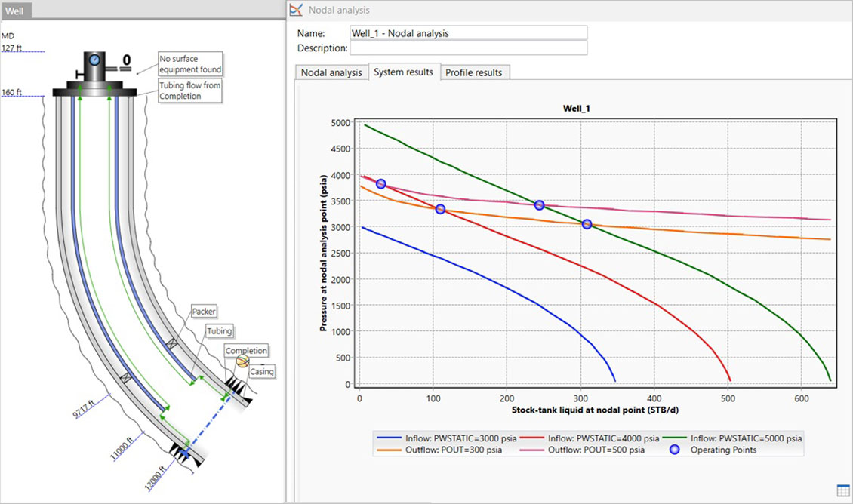853x504 pixels.
Task: Click the Well panel tab
Action: 15,11
